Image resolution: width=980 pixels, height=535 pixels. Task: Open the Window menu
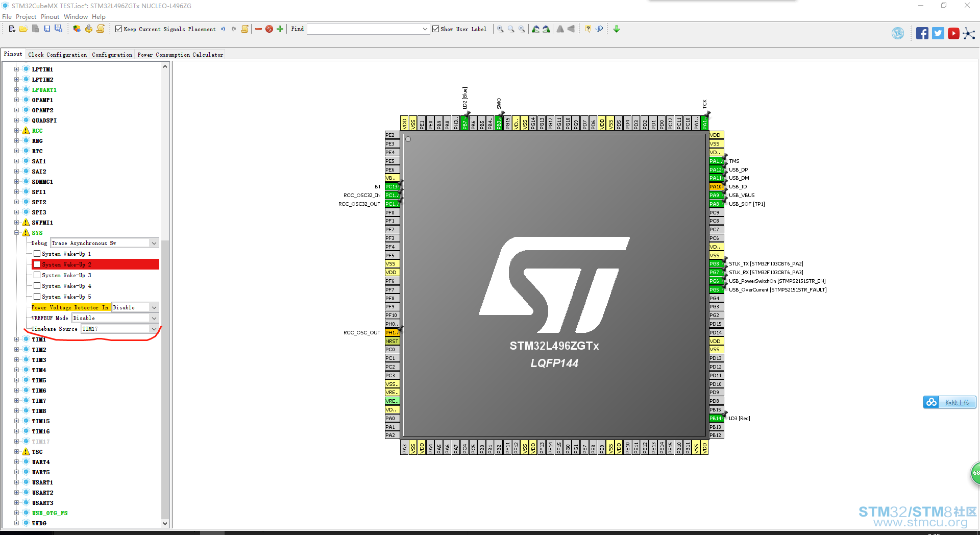76,17
